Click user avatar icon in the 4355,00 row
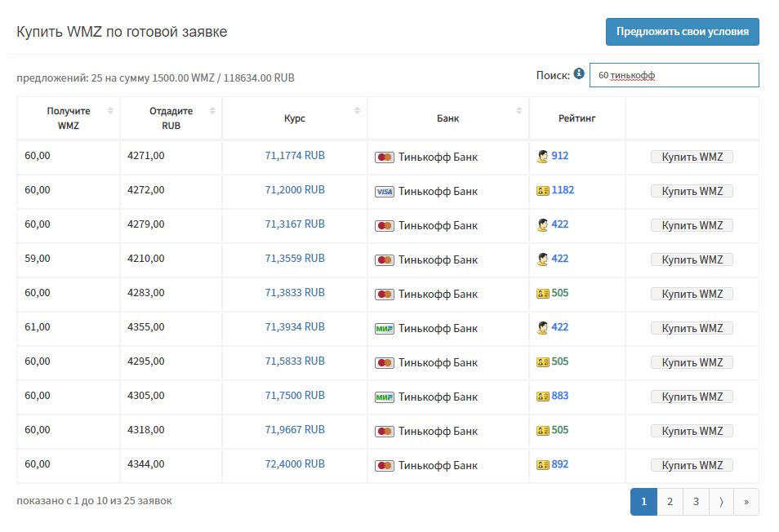Image resolution: width=779 pixels, height=532 pixels. [542, 327]
